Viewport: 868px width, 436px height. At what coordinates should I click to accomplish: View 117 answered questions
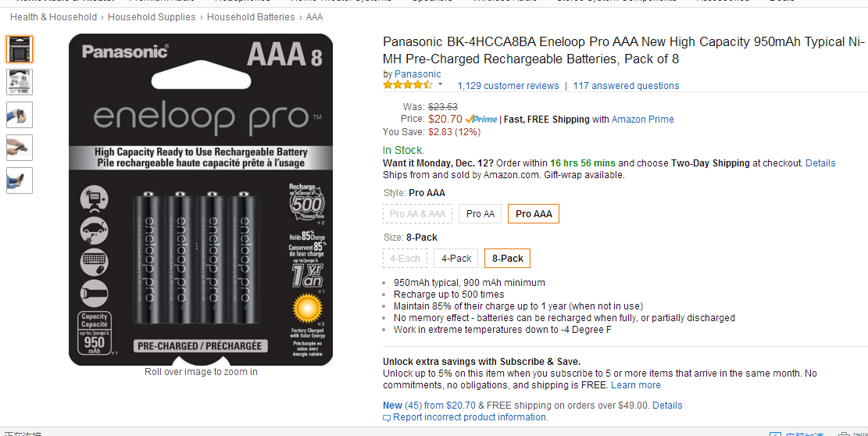tap(626, 86)
